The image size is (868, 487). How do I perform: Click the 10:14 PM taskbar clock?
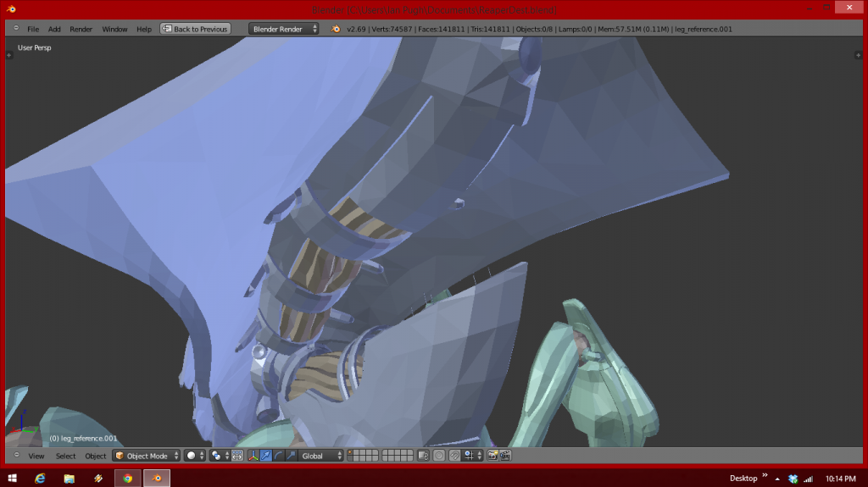[840, 479]
